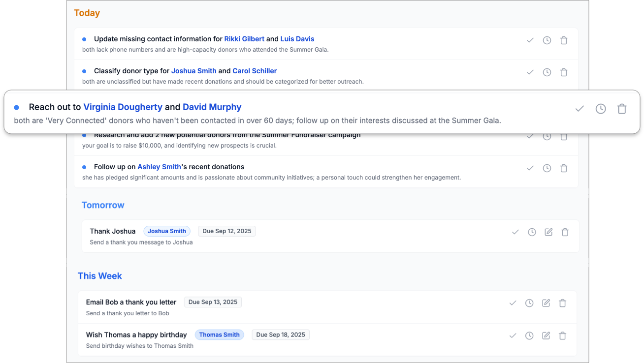Image resolution: width=644 pixels, height=363 pixels.
Task: Snooze the Email Bob thank you letter task
Action: (x=529, y=303)
